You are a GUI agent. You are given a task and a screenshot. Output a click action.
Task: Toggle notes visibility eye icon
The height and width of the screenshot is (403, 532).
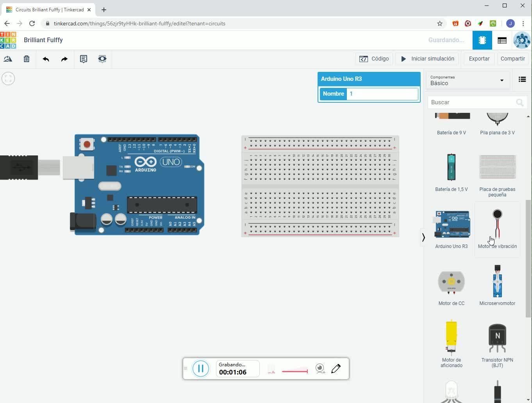102,59
